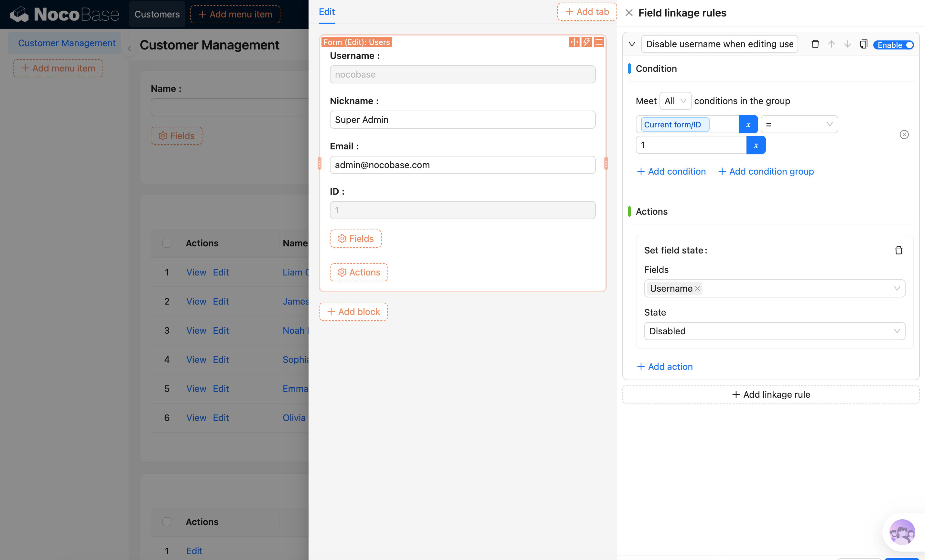Screen dimensions: 925x560
Task: Check the select-all box in the lower Actions table
Action: tap(167, 522)
